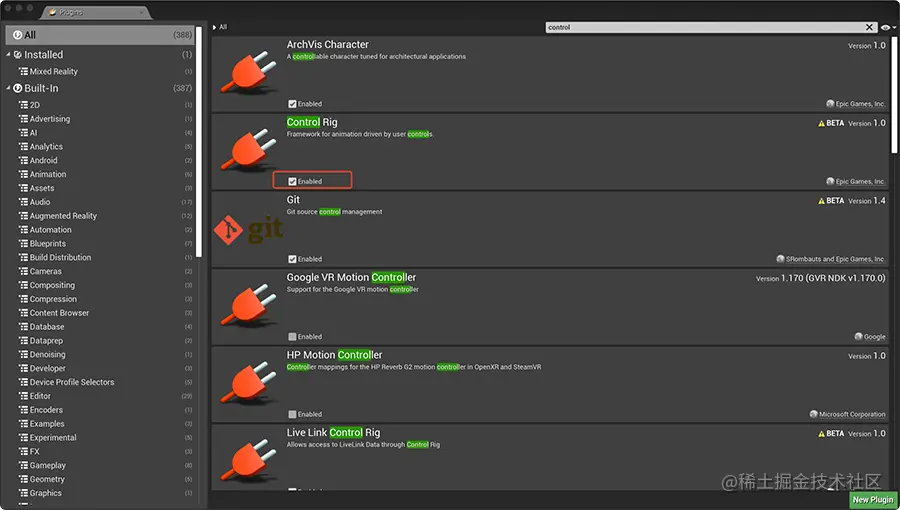Screen dimensions: 900x510
Task: Click the Google VR Motion Controller plug icon
Action: click(x=248, y=305)
